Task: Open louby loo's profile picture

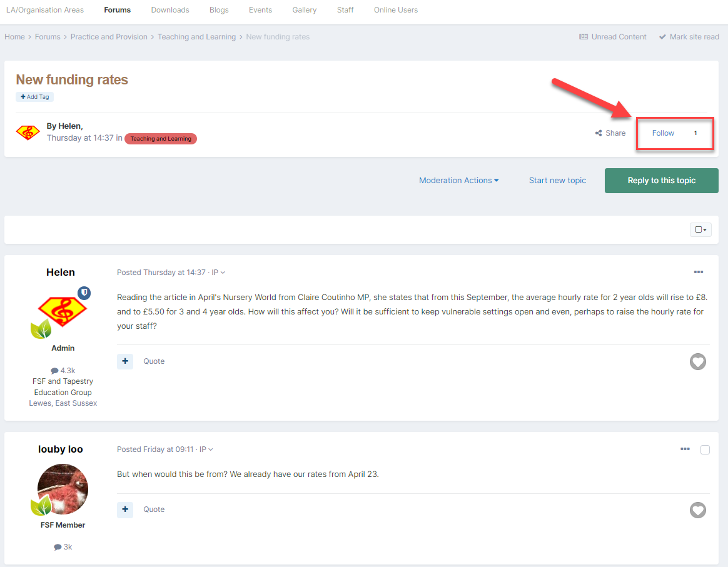Action: pos(63,489)
